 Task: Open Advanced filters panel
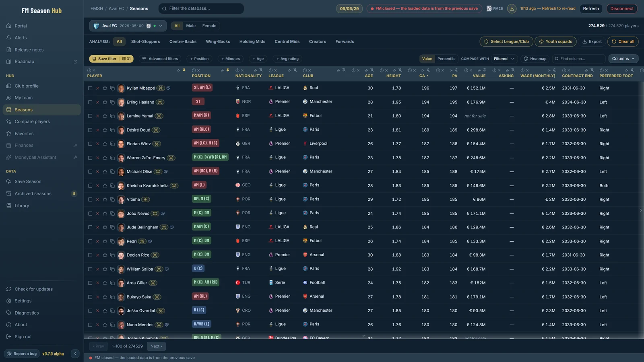click(x=160, y=59)
